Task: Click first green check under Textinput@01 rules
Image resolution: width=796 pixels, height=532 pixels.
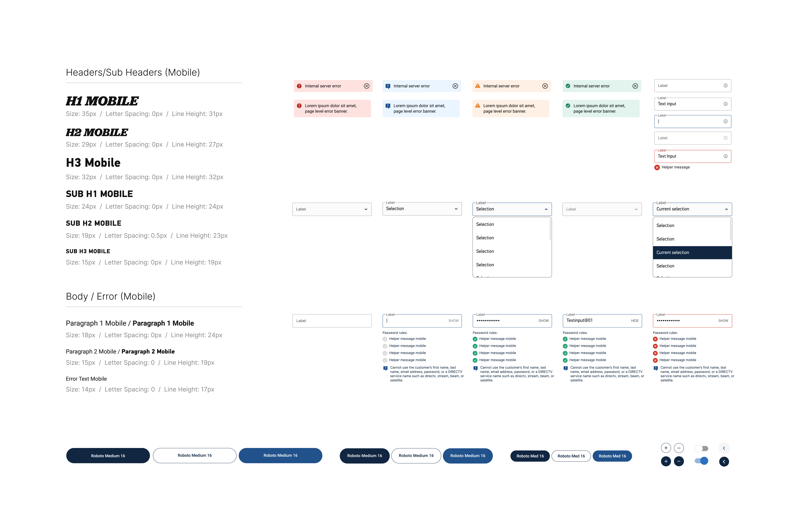Action: point(565,339)
